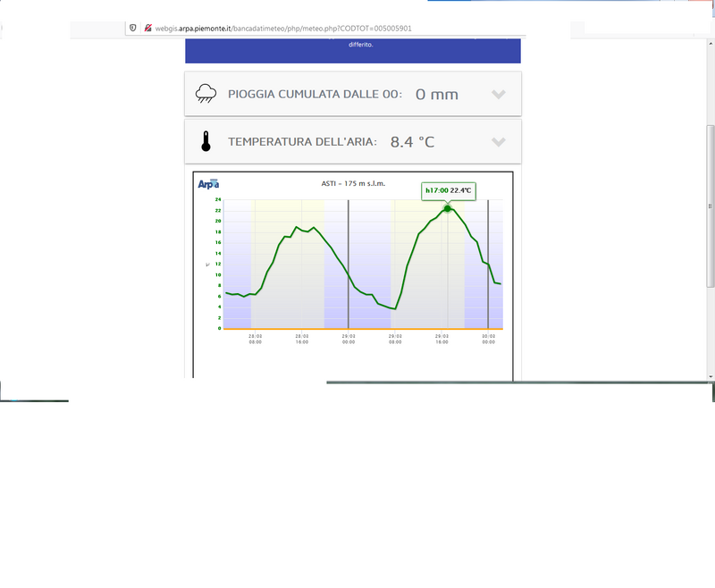Click the 'PIOGGIA CUMULATA DALLE 00:' label
This screenshot has width=715, height=588.
click(x=315, y=95)
